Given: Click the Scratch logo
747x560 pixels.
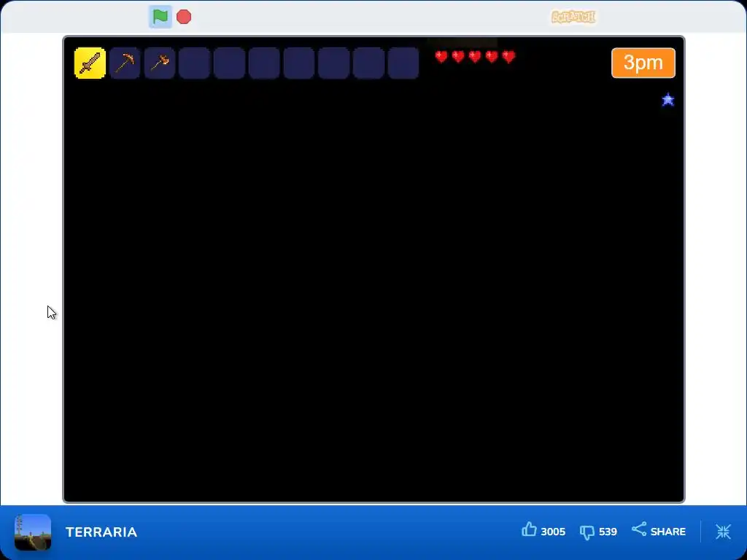Looking at the screenshot, I should (573, 17).
